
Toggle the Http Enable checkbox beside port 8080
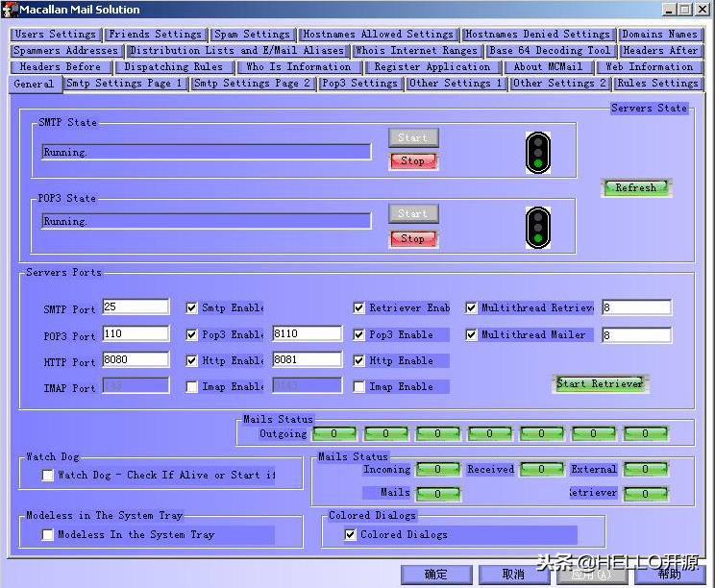(x=191, y=361)
